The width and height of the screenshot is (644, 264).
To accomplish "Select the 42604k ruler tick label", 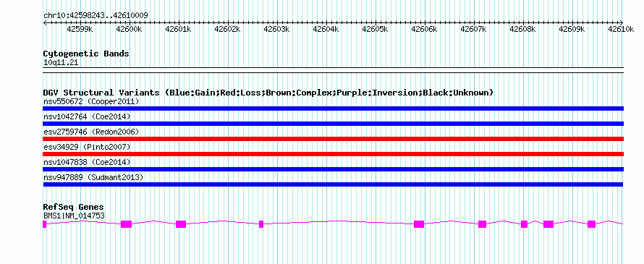I will (326, 29).
